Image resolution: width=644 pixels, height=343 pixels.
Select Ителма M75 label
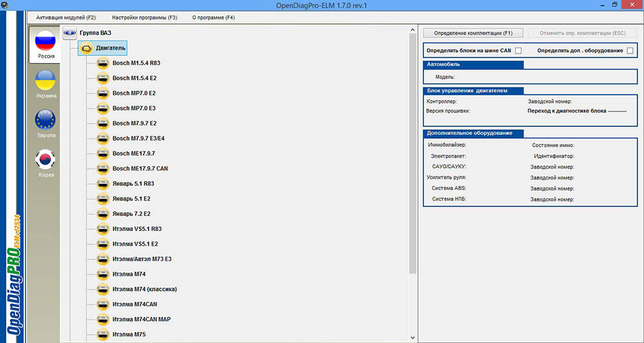(129, 335)
